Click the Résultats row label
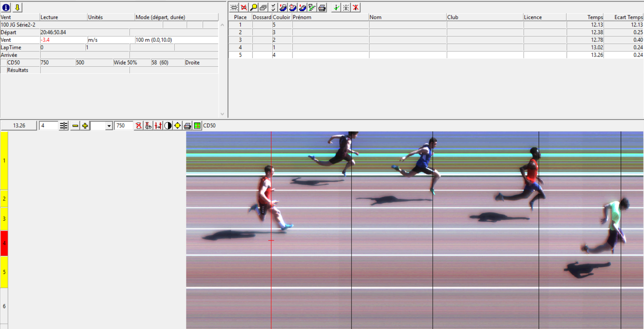Viewport: 644px width, 329px height. coord(18,70)
